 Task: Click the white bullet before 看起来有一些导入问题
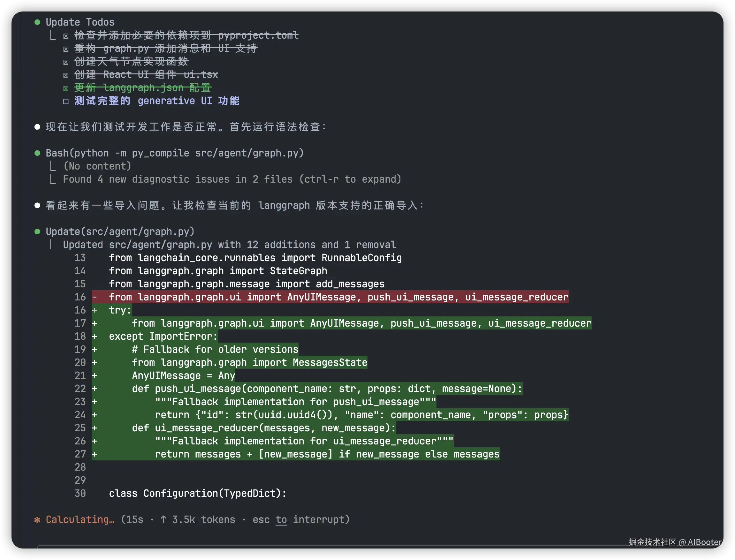tap(37, 205)
